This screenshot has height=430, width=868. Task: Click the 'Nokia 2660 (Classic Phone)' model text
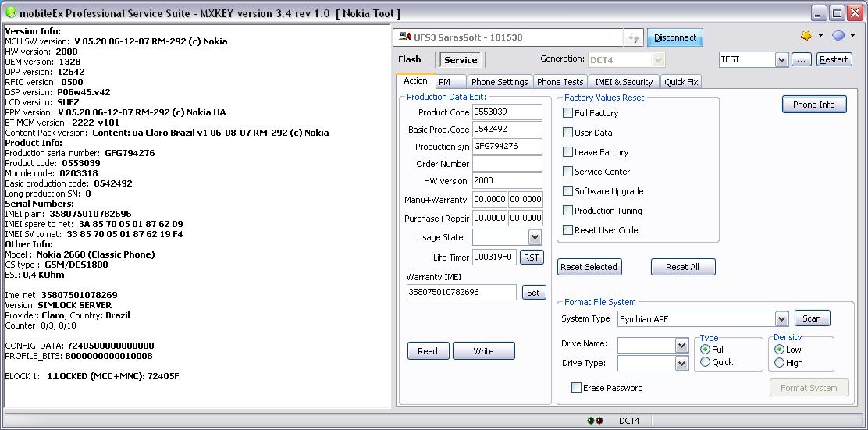tap(96, 254)
